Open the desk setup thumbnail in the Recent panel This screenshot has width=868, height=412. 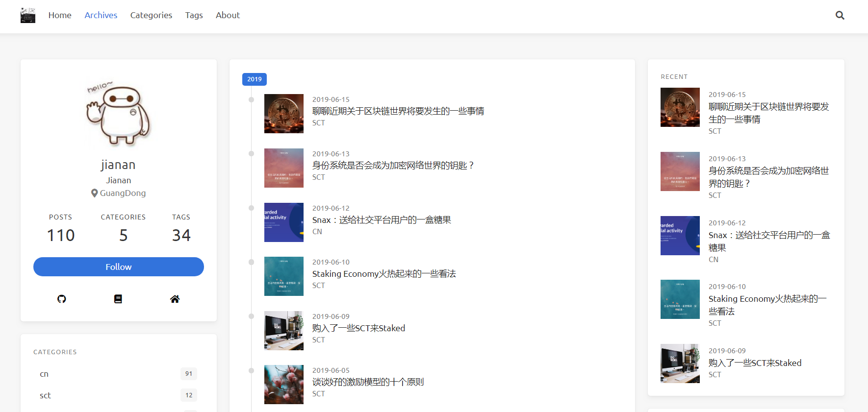pyautogui.click(x=680, y=363)
